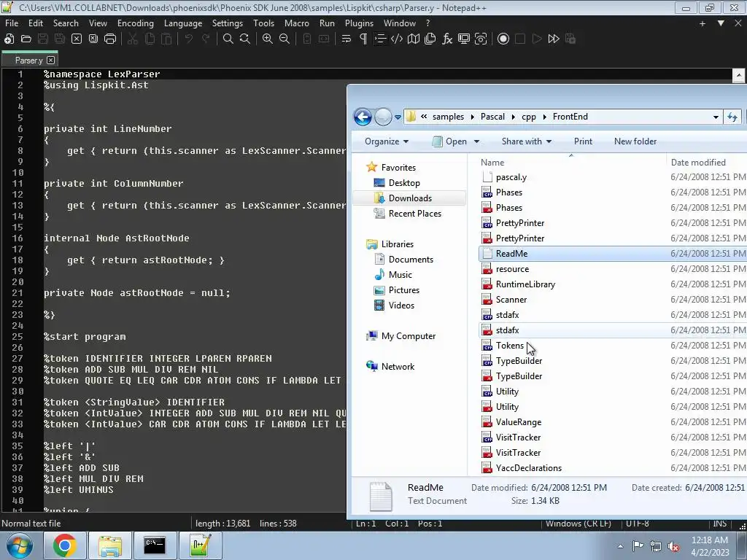Select the ValueRange file

pos(519,422)
